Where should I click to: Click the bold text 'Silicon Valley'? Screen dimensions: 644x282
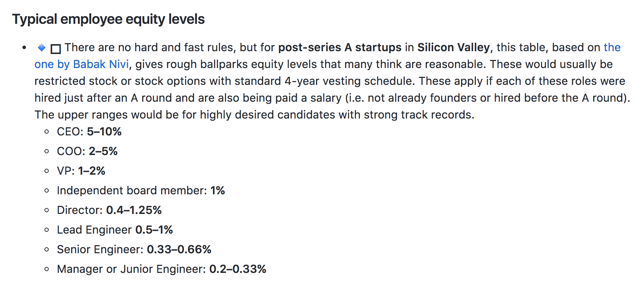click(454, 47)
